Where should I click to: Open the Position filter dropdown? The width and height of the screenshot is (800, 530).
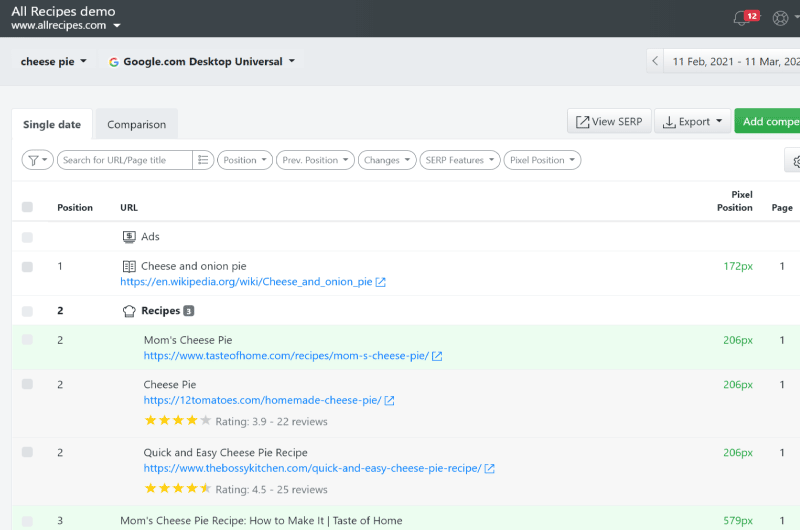pos(245,160)
